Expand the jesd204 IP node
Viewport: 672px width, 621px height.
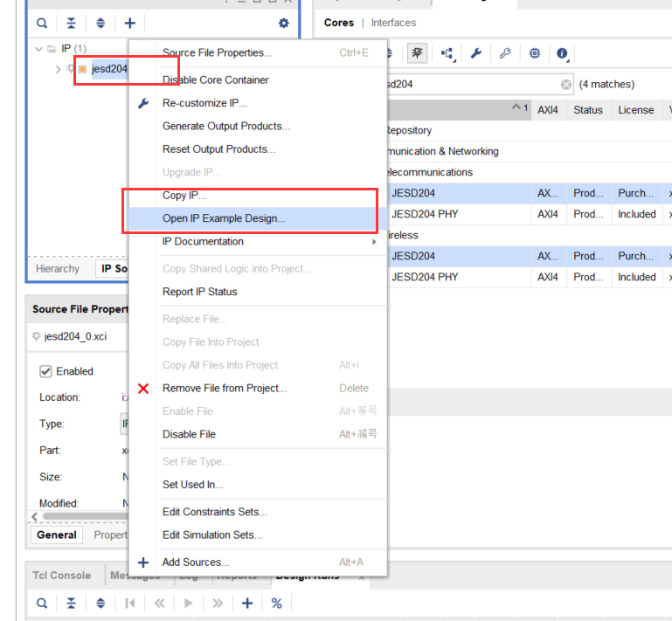click(x=58, y=69)
